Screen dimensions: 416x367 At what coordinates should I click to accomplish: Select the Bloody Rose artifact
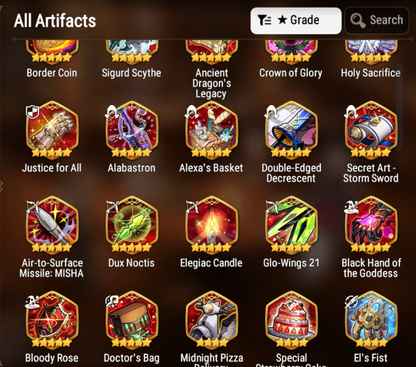pos(52,321)
